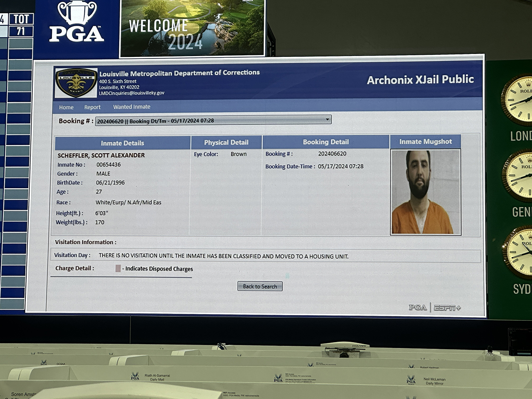Click the Disposed Charges color indicator swatch
The height and width of the screenshot is (399, 532).
(118, 268)
